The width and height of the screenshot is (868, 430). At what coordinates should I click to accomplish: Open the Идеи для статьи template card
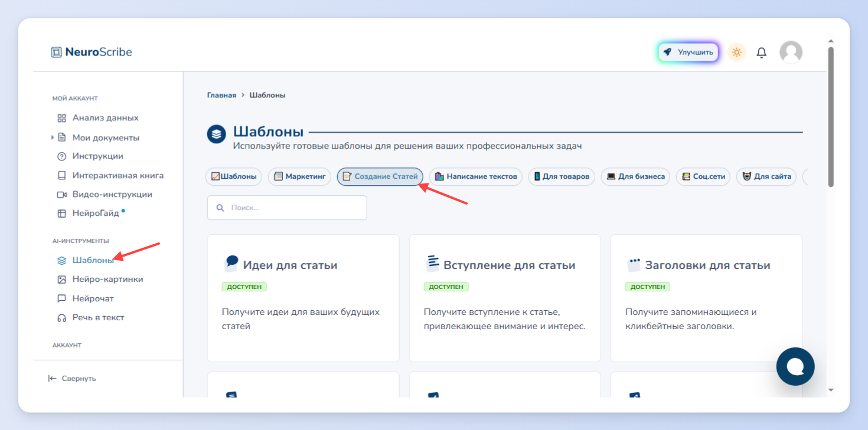pos(303,298)
